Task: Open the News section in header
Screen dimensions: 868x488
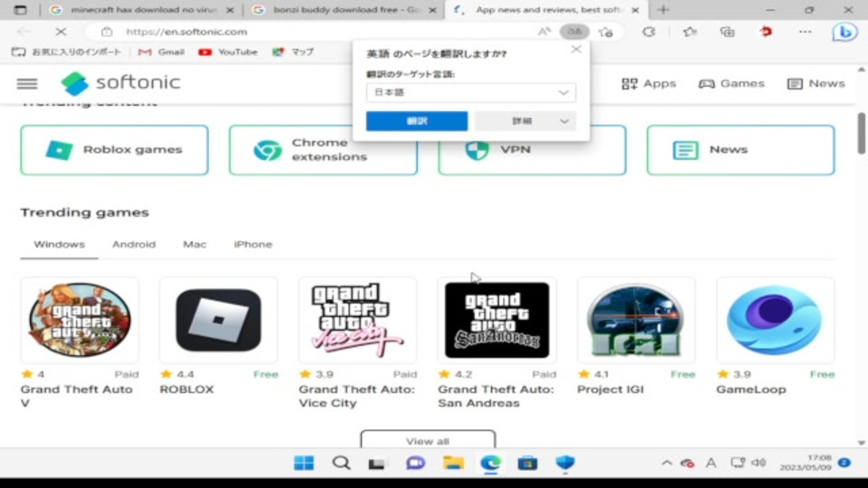Action: click(x=816, y=83)
